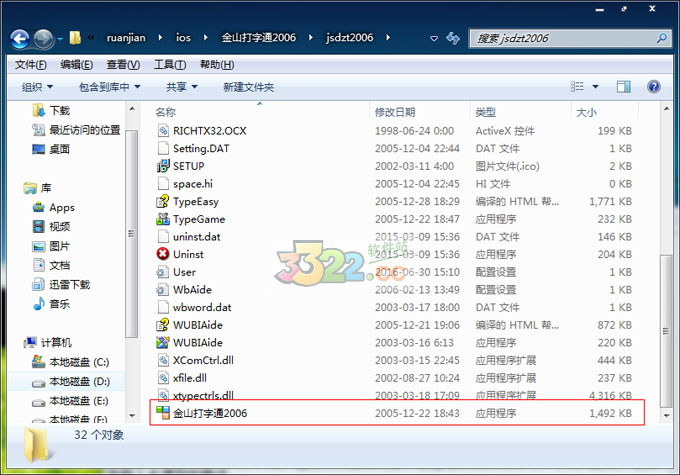Click the 视频 video library icon

[x=39, y=226]
